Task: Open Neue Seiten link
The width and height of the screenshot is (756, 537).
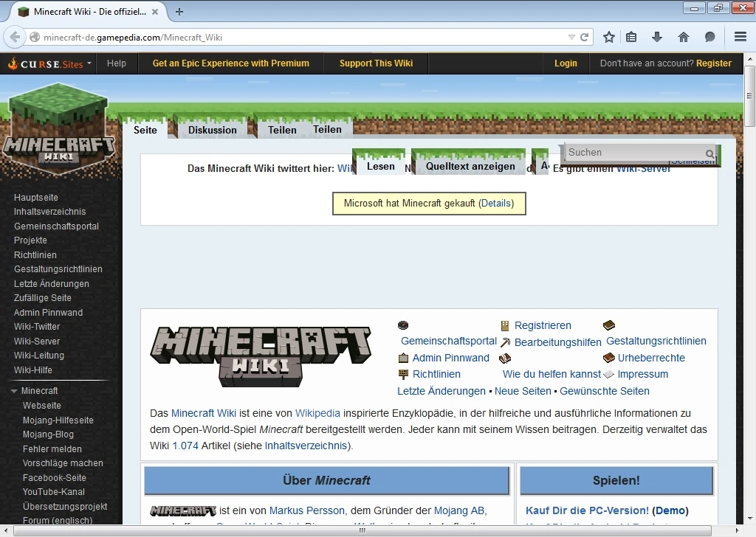Action: tap(523, 391)
